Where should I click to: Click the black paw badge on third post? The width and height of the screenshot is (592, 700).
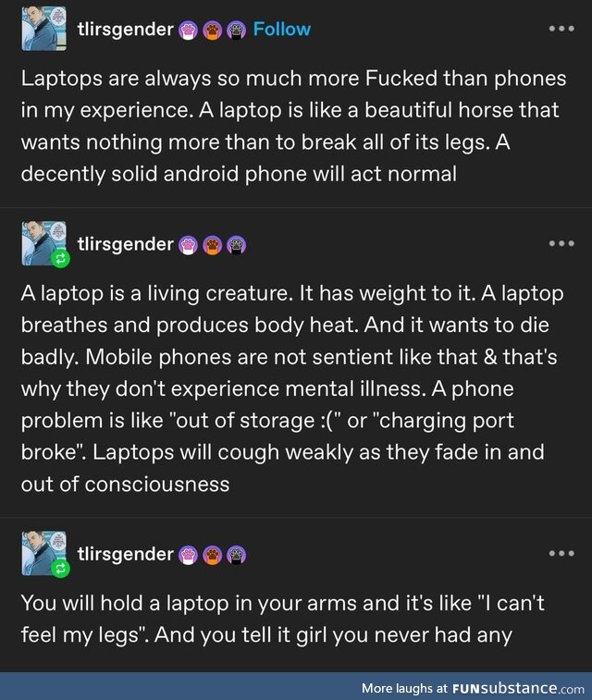pyautogui.click(x=237, y=555)
